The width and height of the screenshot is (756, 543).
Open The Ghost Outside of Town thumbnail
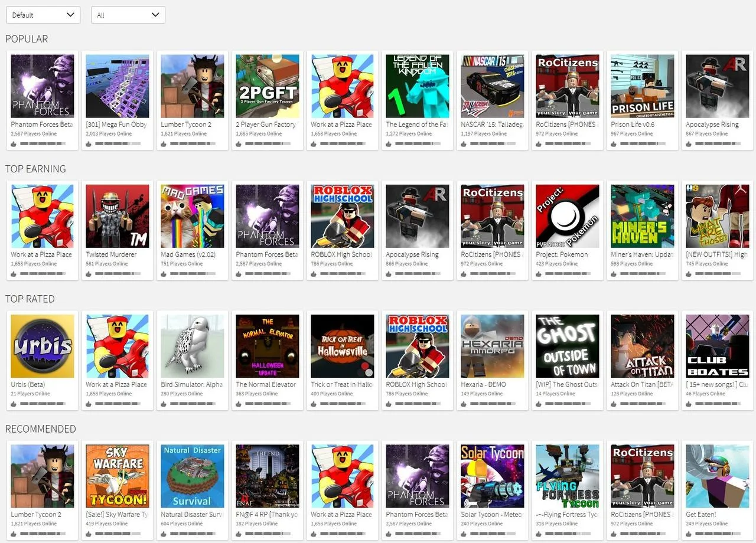point(568,346)
